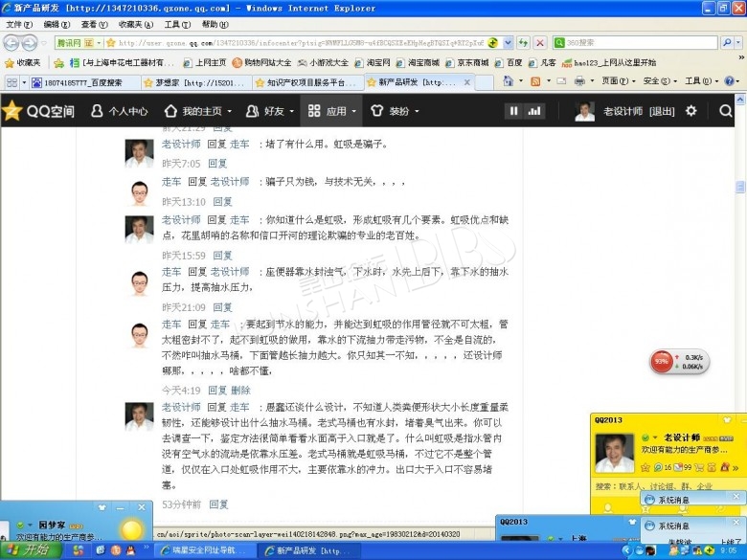Click the 老设计师 avatar in QQ2013 panel

(x=614, y=453)
